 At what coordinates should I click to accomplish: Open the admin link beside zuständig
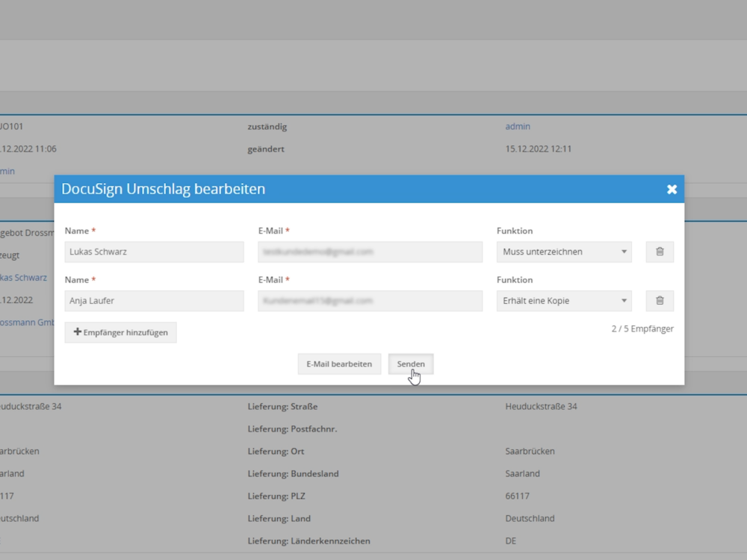click(x=518, y=127)
